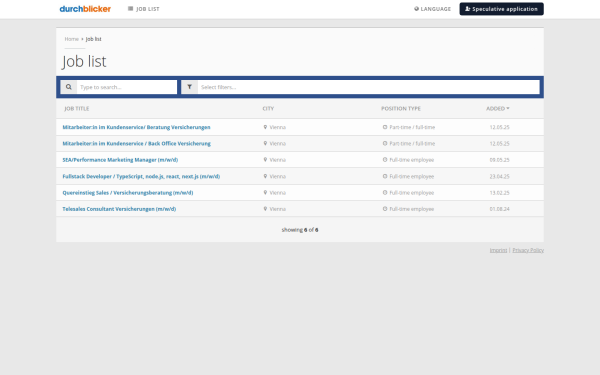Click location pin in SEA/Performance Marketing row
Viewport: 600px width, 375px height.
coord(265,160)
